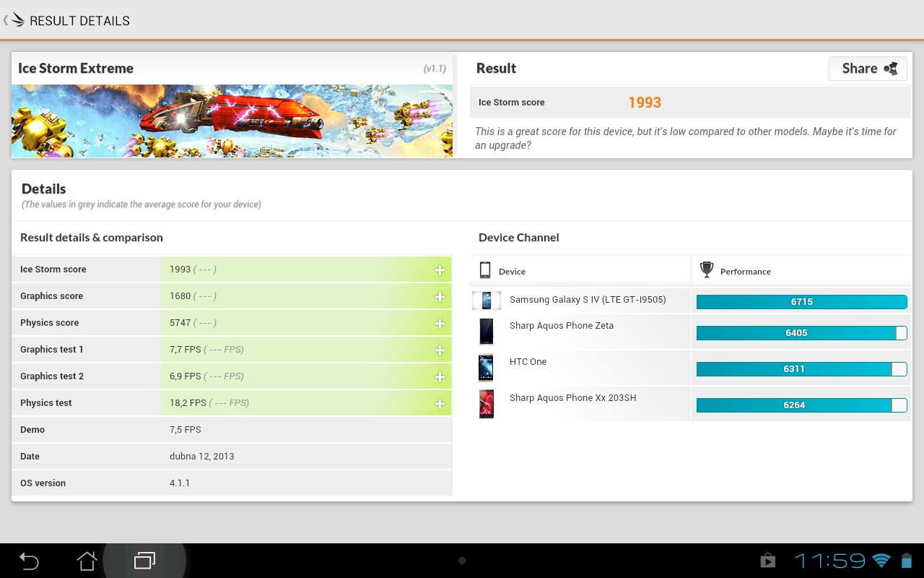The height and width of the screenshot is (578, 924).
Task: Expand Graphics score comparison via plus
Action: 439,296
